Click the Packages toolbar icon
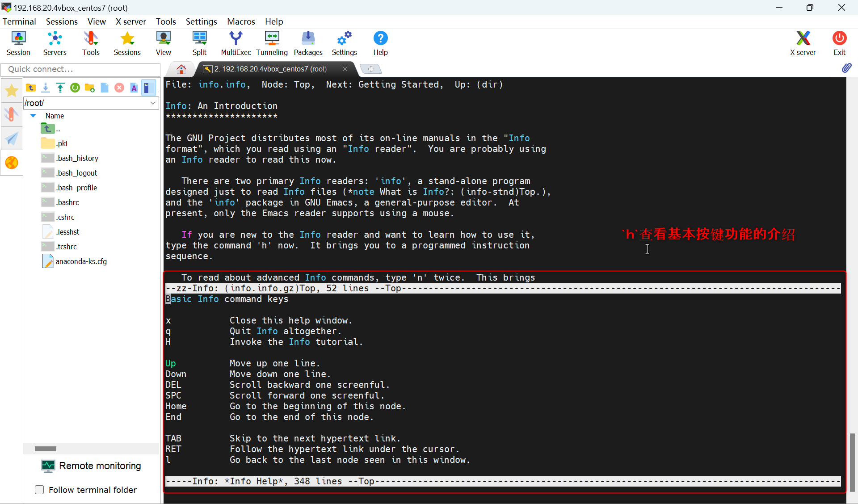858x504 pixels. click(308, 43)
